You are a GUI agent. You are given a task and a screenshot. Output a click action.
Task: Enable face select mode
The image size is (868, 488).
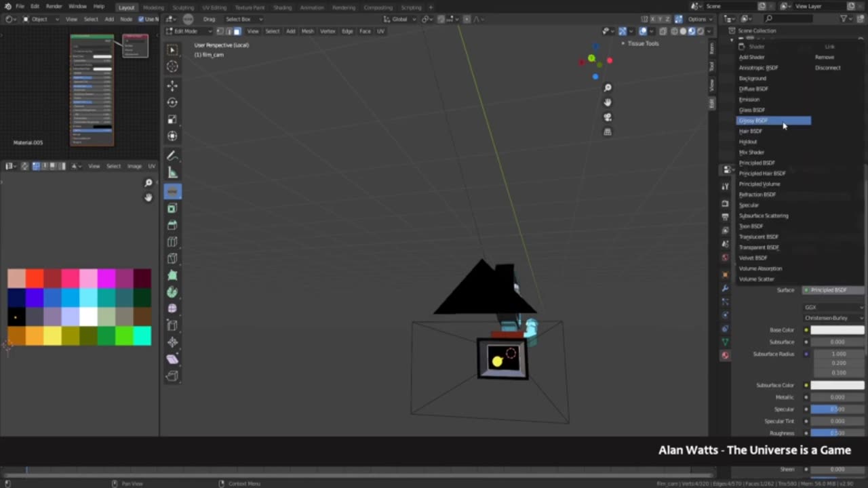tap(237, 31)
